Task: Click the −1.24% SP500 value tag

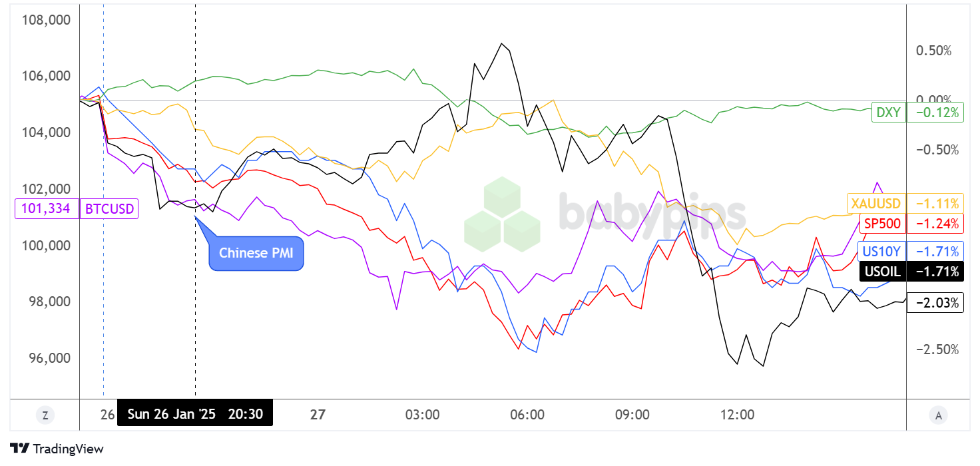Action: pyautogui.click(x=937, y=222)
